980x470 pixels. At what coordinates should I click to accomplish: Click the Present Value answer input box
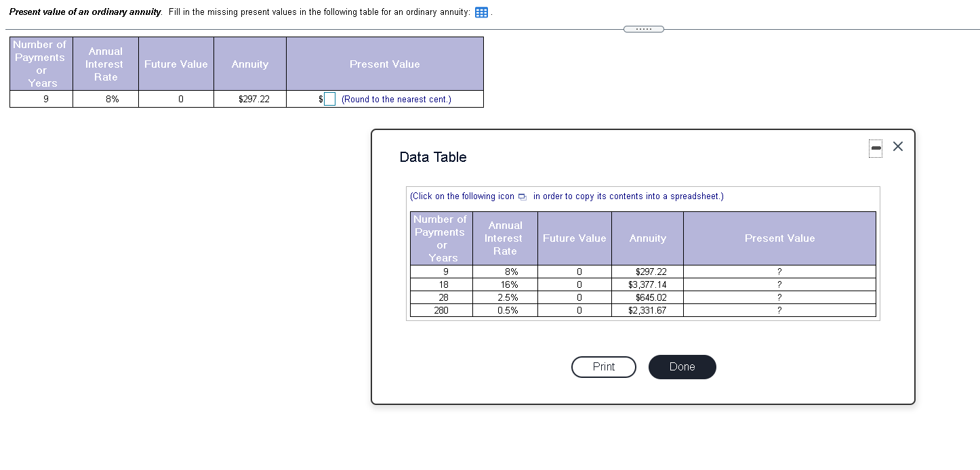click(x=329, y=99)
